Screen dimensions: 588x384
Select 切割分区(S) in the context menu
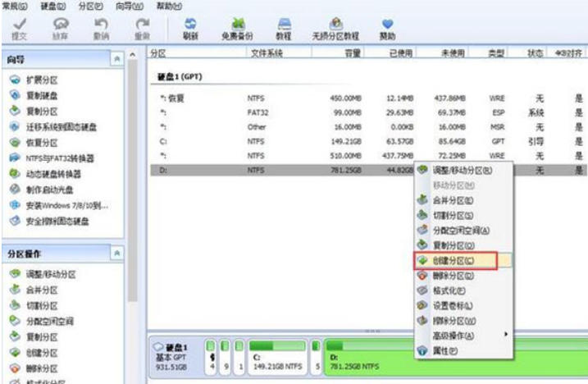[x=463, y=216]
